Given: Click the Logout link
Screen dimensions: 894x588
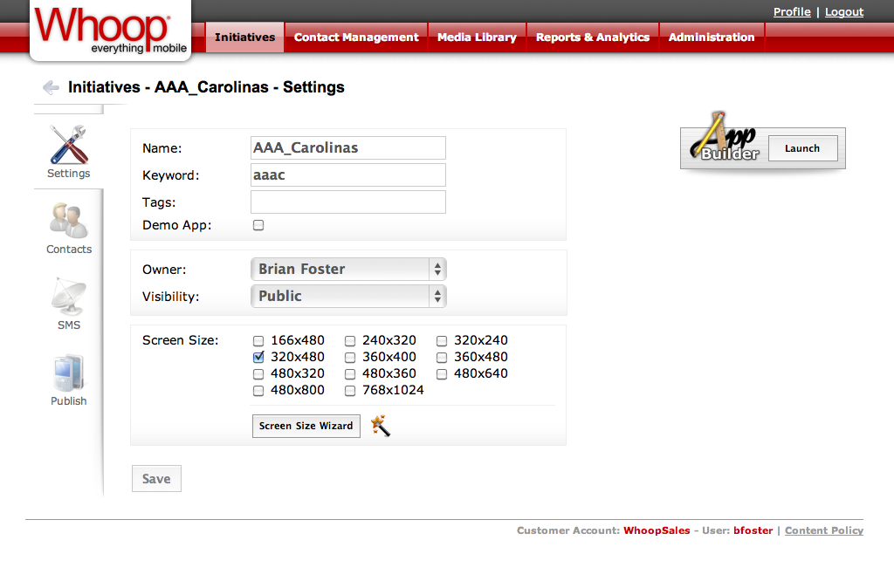Looking at the screenshot, I should coord(844,12).
